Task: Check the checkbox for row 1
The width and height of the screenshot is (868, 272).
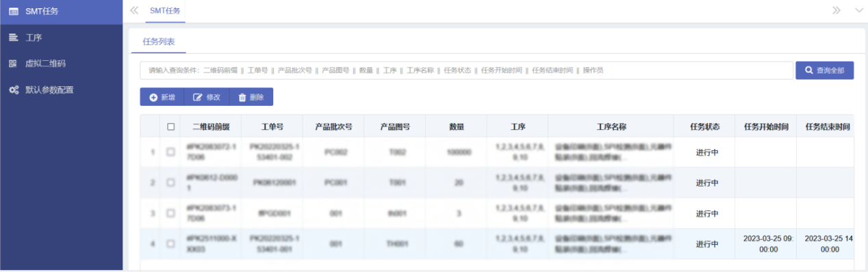Action: [x=171, y=152]
